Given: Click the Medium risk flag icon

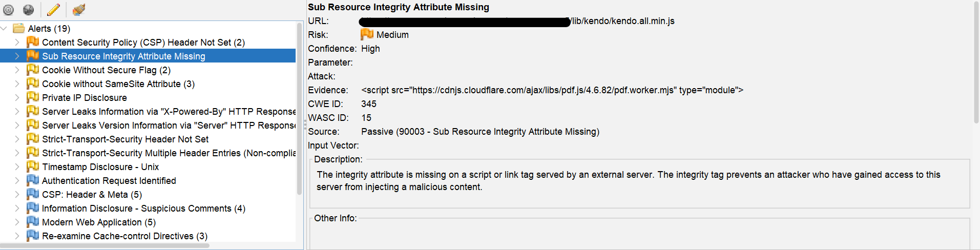Looking at the screenshot, I should [x=367, y=34].
